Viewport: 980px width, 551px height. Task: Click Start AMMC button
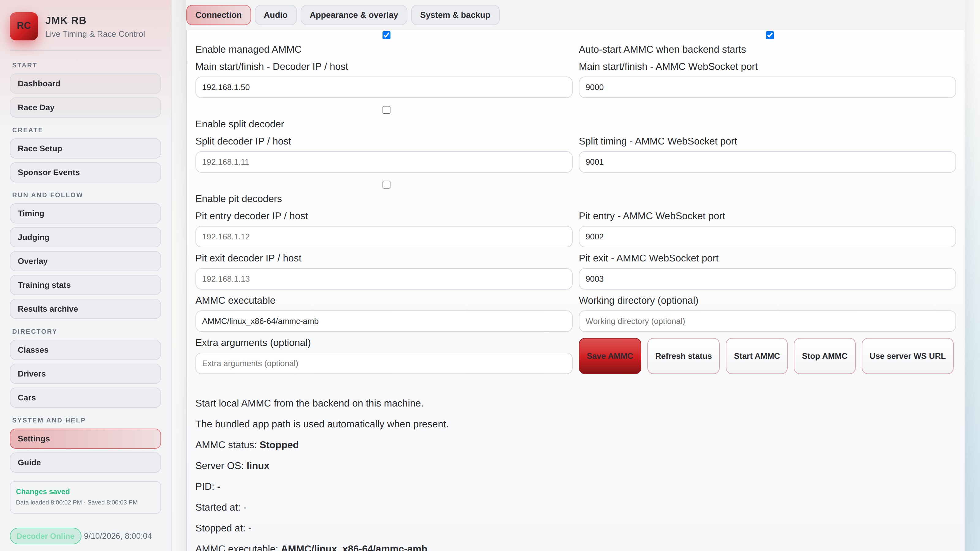click(x=757, y=356)
